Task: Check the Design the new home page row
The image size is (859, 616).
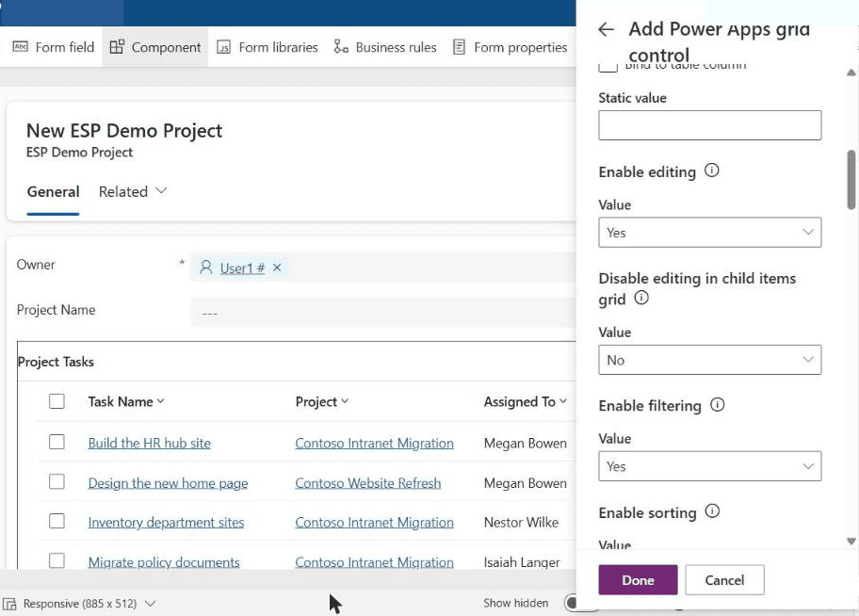Action: click(57, 481)
